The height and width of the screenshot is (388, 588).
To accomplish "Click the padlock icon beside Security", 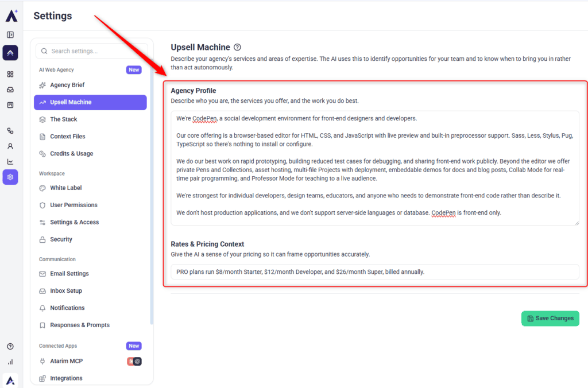I will point(42,239).
